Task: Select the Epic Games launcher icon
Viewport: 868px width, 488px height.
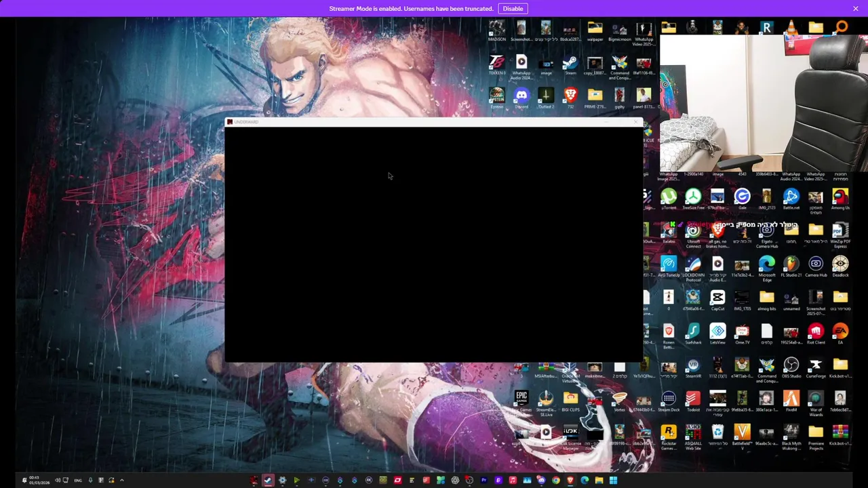Action: pos(521,402)
